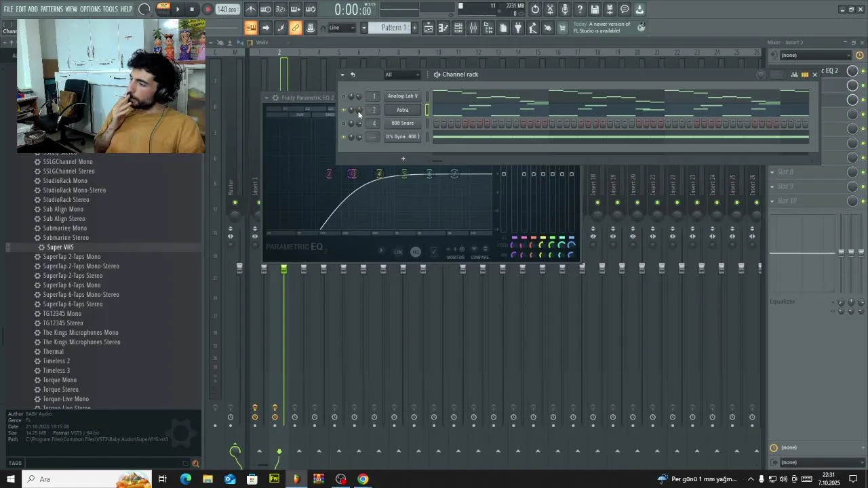
Task: Mute the It's Dyna..808 channel LED
Action: (343, 137)
